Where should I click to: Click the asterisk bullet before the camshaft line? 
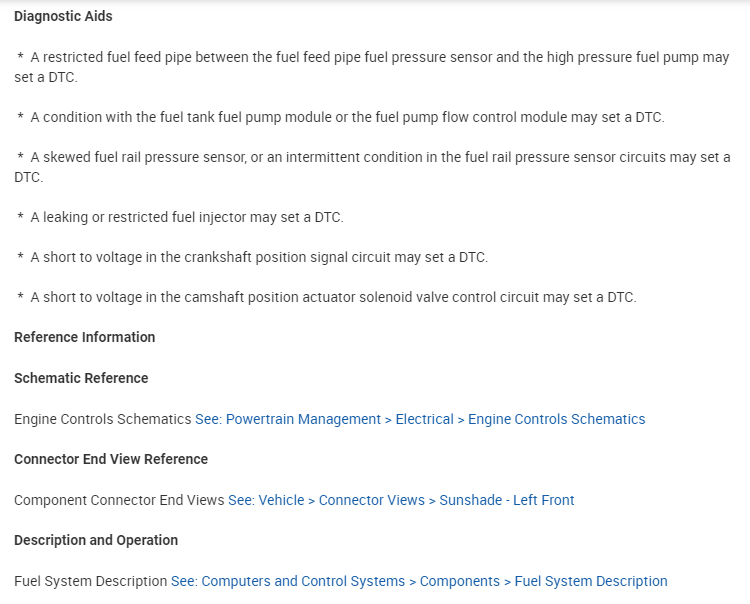tap(20, 298)
